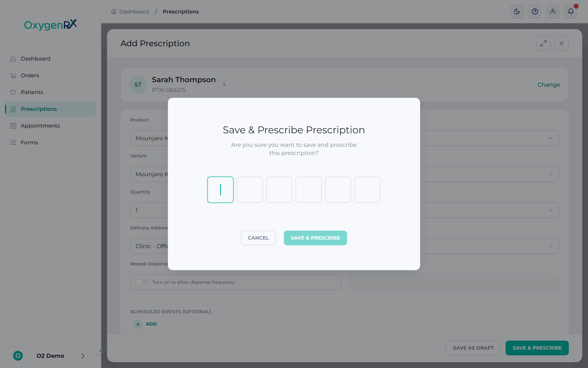Screen dimensions: 588x368
Task: Click the Patients heart icon
Action: [x=13, y=92]
